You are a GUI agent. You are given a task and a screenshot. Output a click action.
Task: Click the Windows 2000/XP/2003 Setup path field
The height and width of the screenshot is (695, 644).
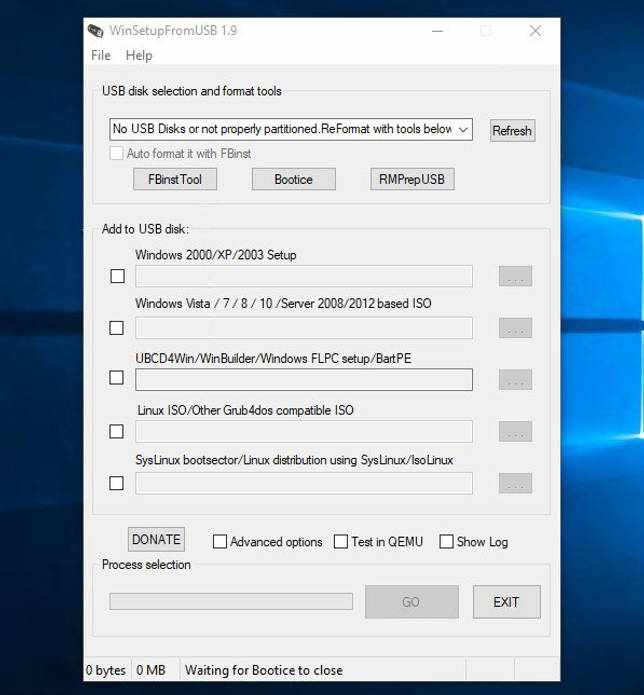pos(304,276)
